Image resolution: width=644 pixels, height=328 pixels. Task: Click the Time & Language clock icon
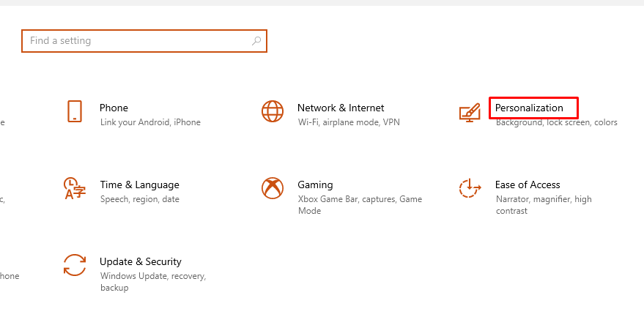[74, 188]
